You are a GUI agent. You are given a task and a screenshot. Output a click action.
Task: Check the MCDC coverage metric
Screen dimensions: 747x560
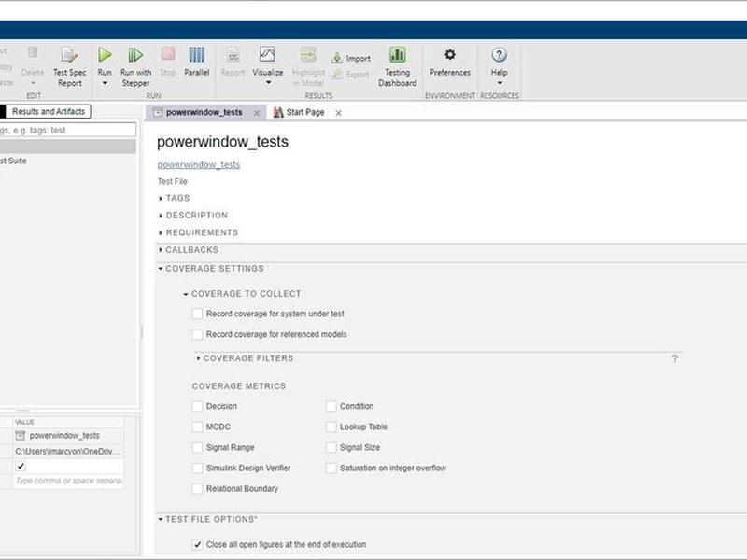(x=197, y=427)
